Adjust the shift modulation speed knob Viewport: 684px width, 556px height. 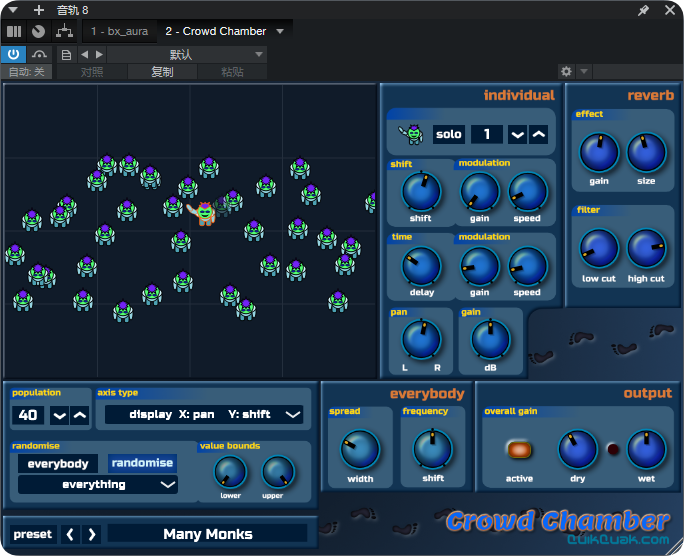click(527, 192)
